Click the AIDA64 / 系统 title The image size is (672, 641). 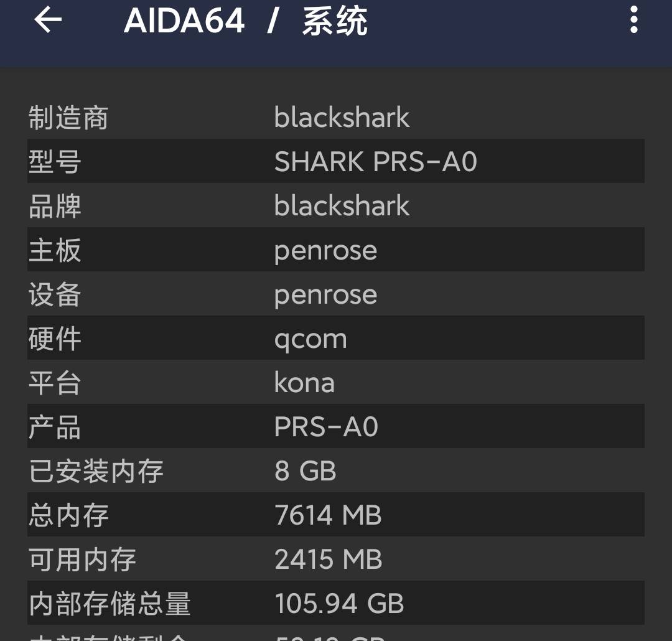[x=246, y=20]
